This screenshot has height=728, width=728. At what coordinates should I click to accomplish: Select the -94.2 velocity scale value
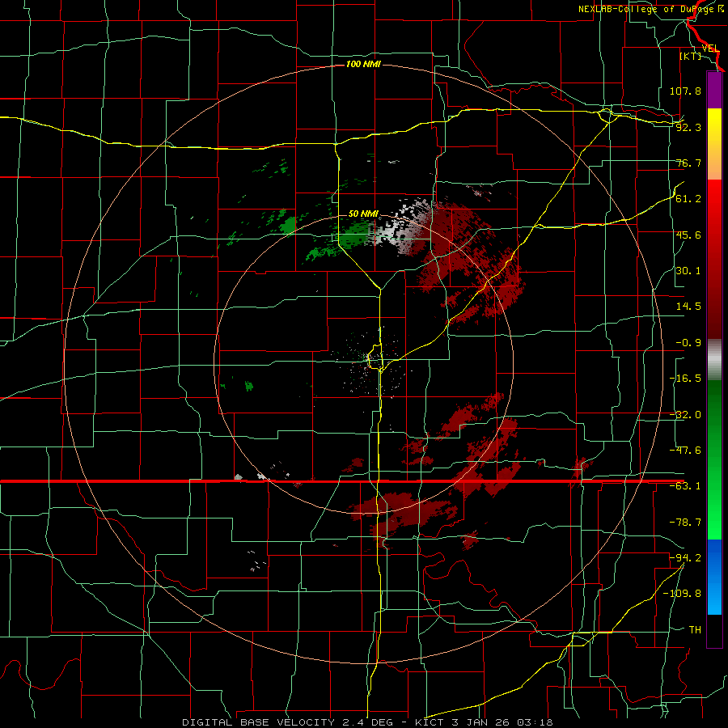tap(685, 557)
